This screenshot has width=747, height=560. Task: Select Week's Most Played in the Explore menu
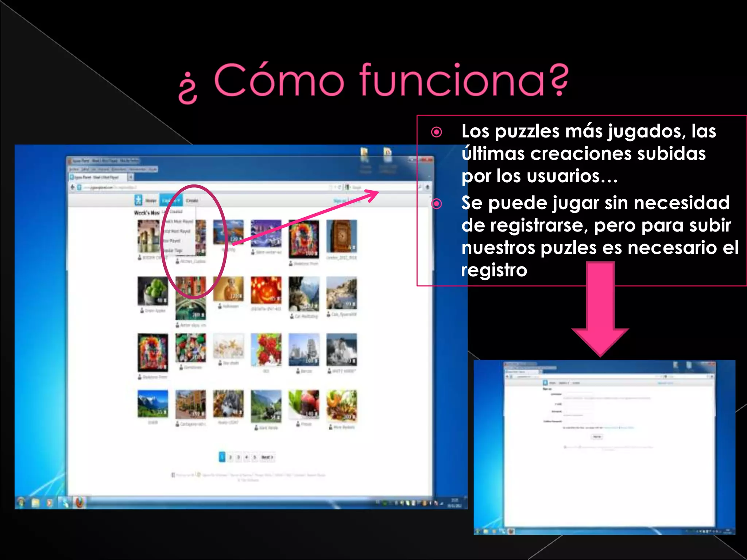click(x=178, y=221)
